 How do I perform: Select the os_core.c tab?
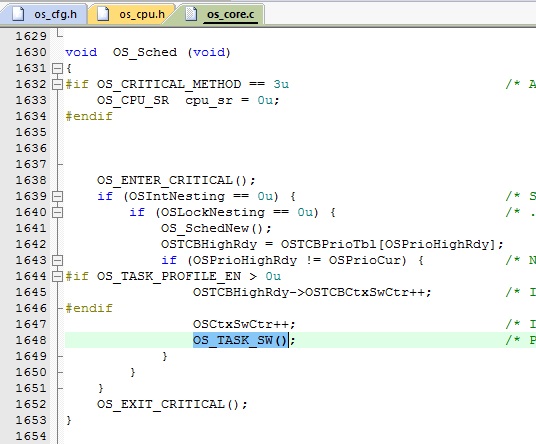220,14
